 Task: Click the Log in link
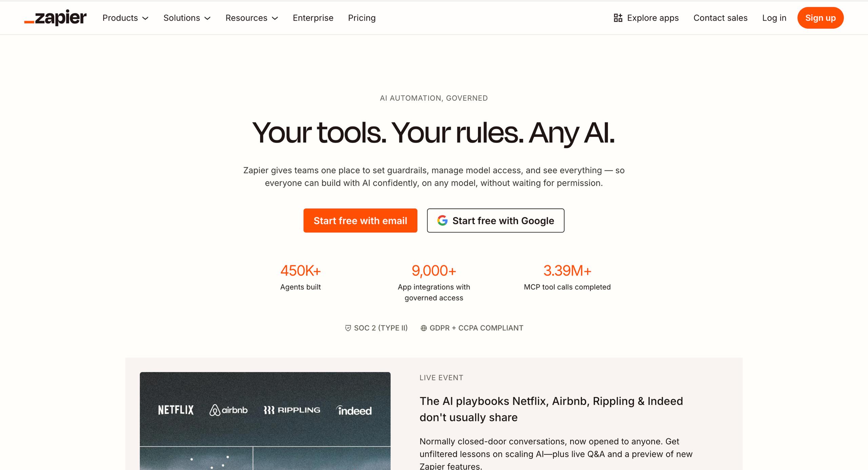point(774,18)
